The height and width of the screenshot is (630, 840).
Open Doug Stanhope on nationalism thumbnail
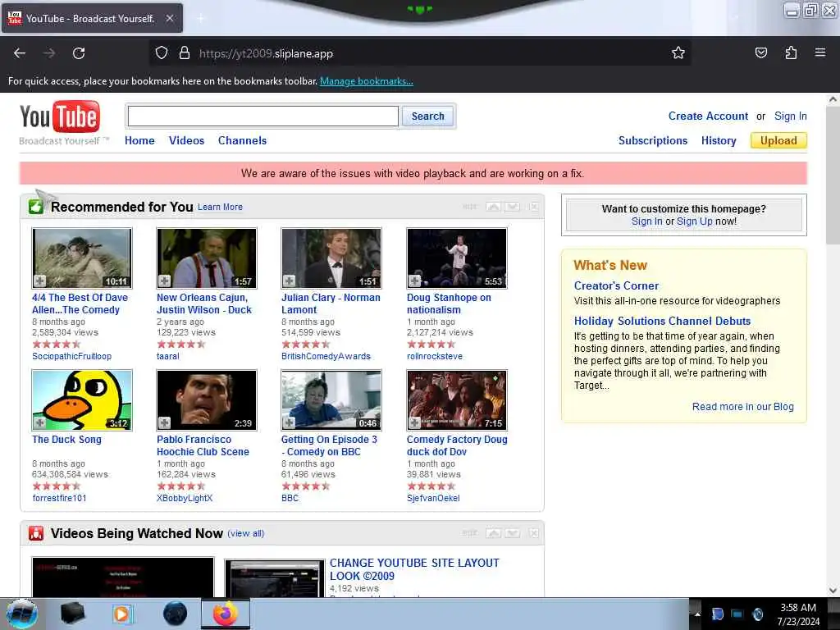(456, 258)
